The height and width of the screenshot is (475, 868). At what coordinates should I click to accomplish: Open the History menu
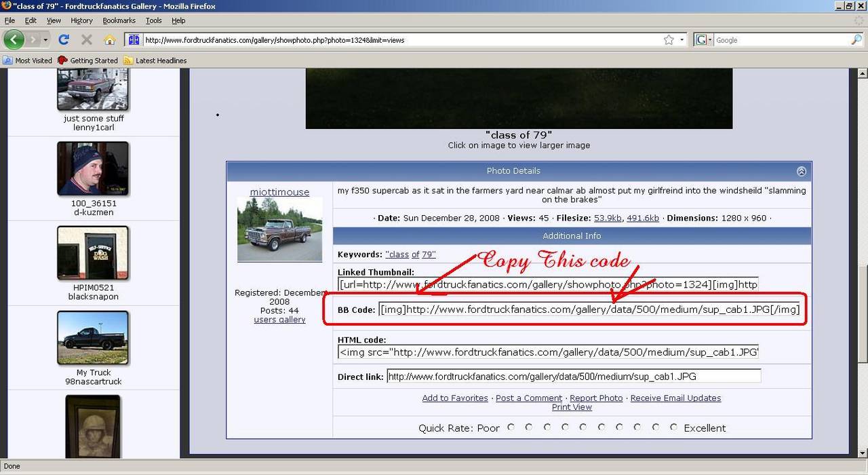(81, 20)
